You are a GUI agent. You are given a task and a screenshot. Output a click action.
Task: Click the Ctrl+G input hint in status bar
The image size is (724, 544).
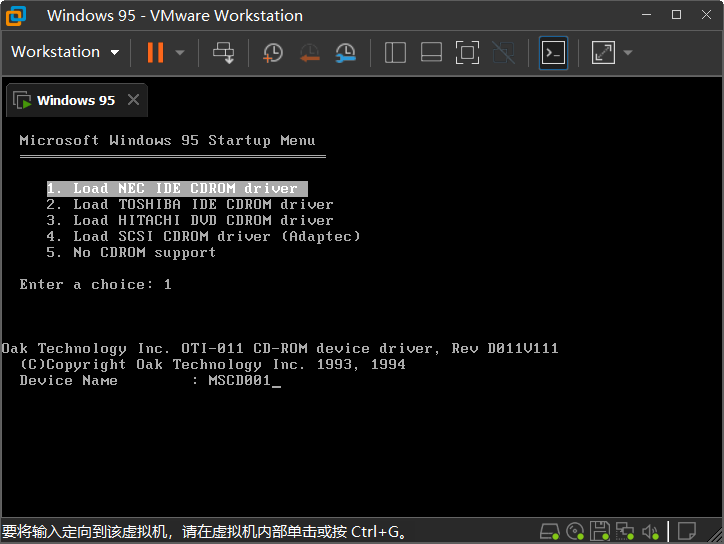[x=205, y=532]
